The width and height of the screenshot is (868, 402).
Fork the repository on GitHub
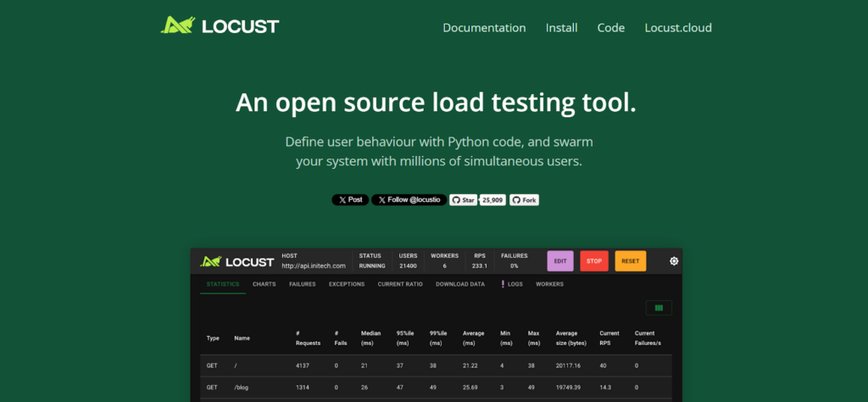524,200
